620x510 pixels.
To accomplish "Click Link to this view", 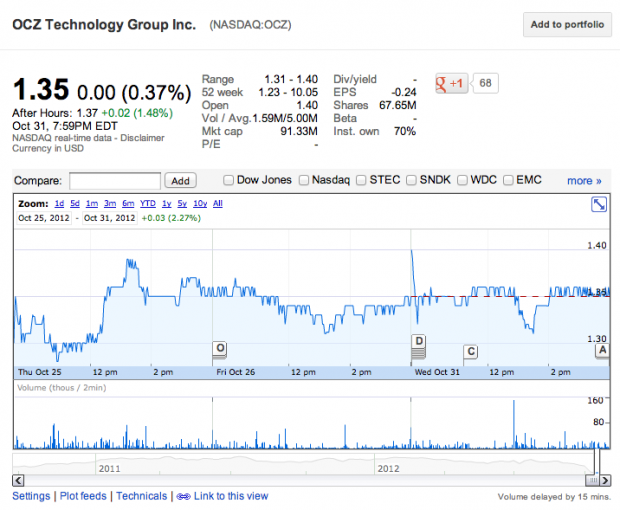I will [x=231, y=496].
